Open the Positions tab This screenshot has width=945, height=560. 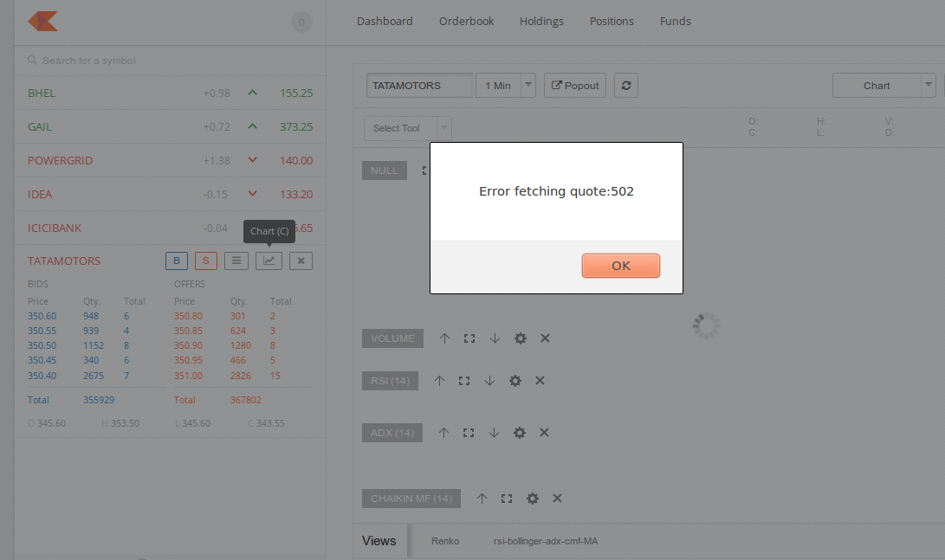click(x=612, y=21)
